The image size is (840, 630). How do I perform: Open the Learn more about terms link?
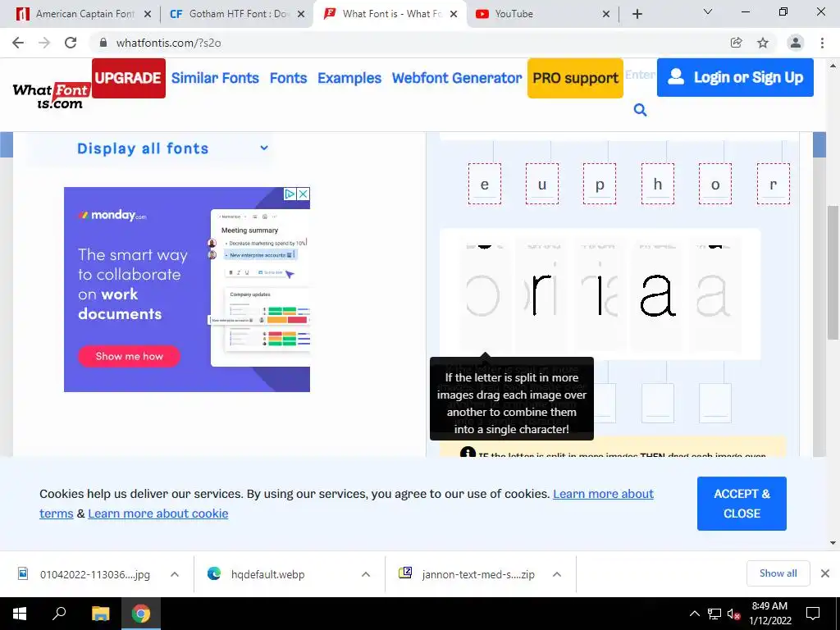[603, 494]
